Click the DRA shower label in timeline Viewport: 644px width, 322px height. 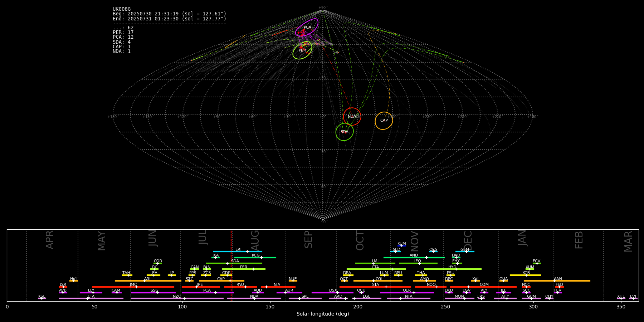point(347,273)
